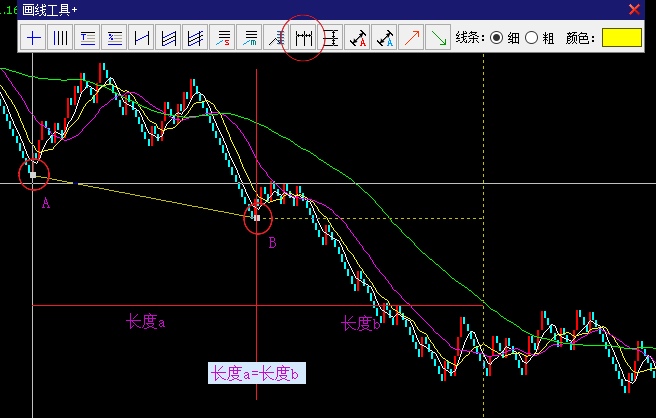
Task: Click the parallel channel lines tool
Action: click(169, 39)
